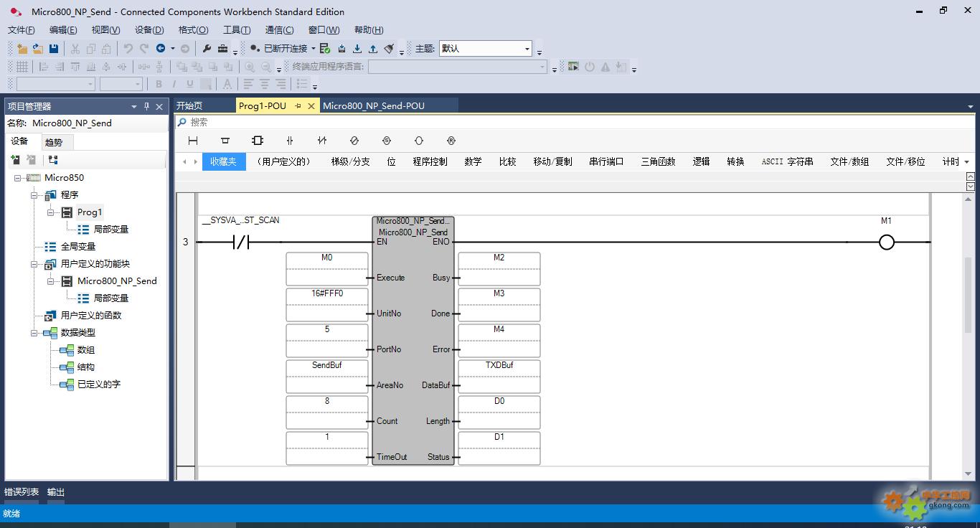Click the tree view icon in project manager
The image size is (980, 528).
pos(53,159)
